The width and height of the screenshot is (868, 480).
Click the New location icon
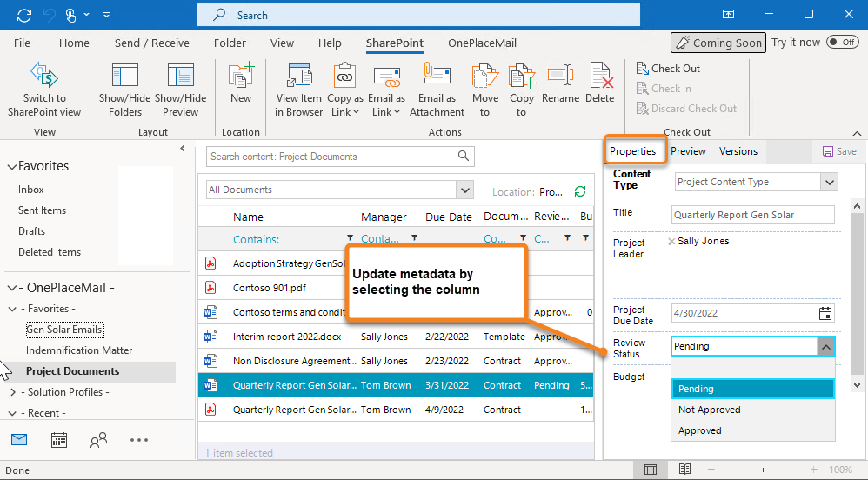point(241,77)
